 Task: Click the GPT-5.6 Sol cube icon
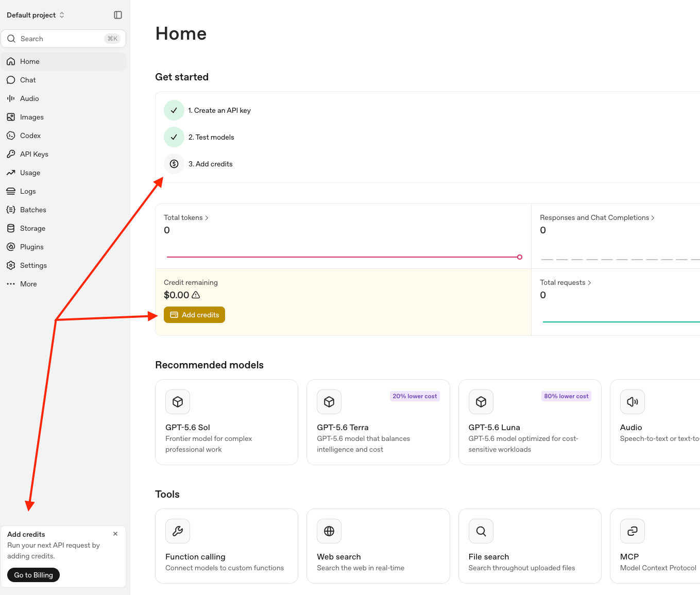(x=178, y=402)
